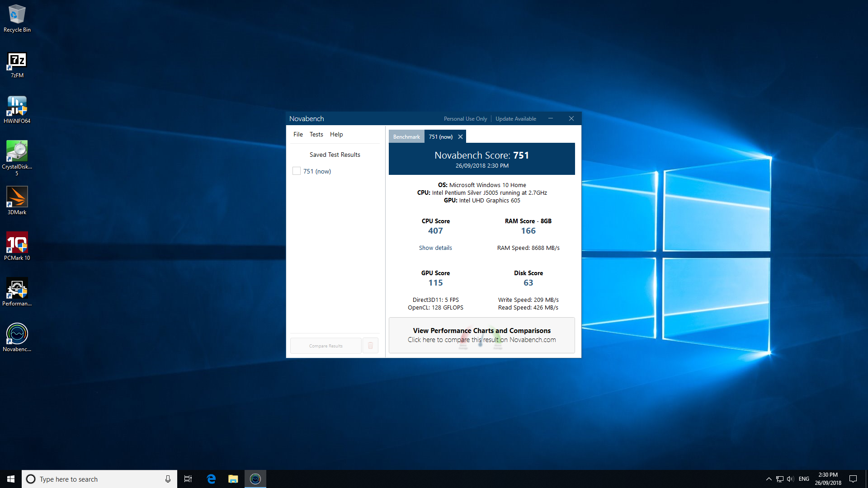The image size is (868, 488).
Task: Open the network tray icon
Action: (x=780, y=479)
